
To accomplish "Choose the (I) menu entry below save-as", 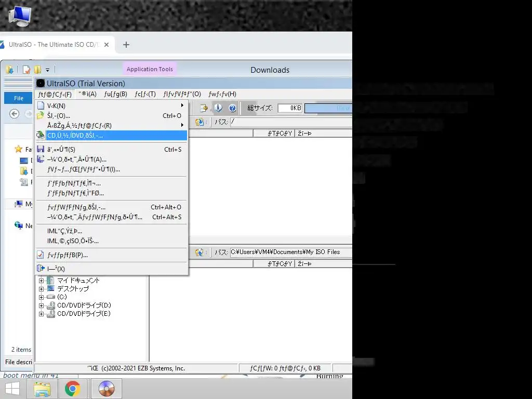I will 112,169.
